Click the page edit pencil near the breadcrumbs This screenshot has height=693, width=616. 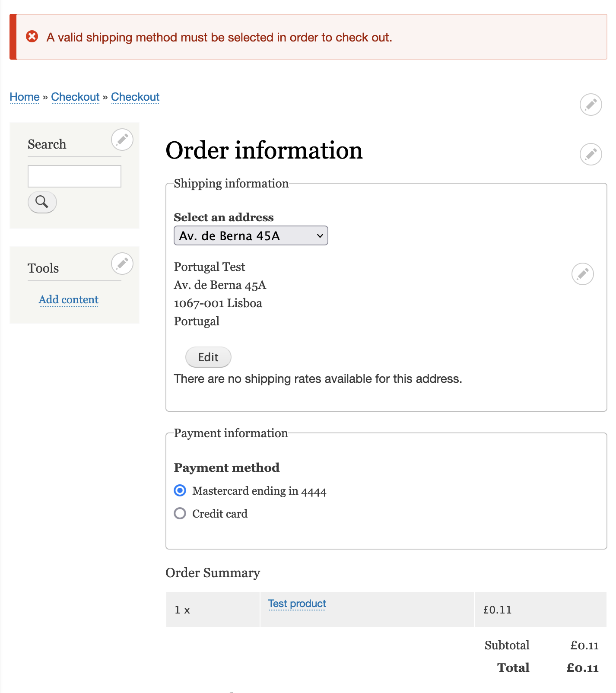tap(591, 105)
